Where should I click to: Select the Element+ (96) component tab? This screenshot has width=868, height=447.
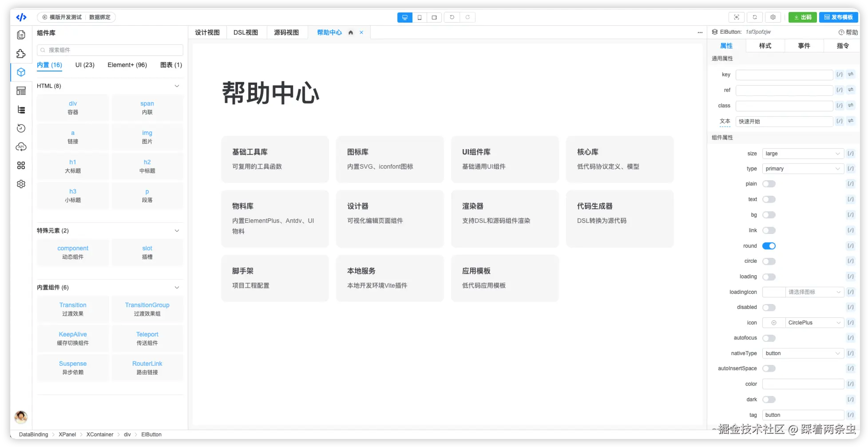point(127,65)
